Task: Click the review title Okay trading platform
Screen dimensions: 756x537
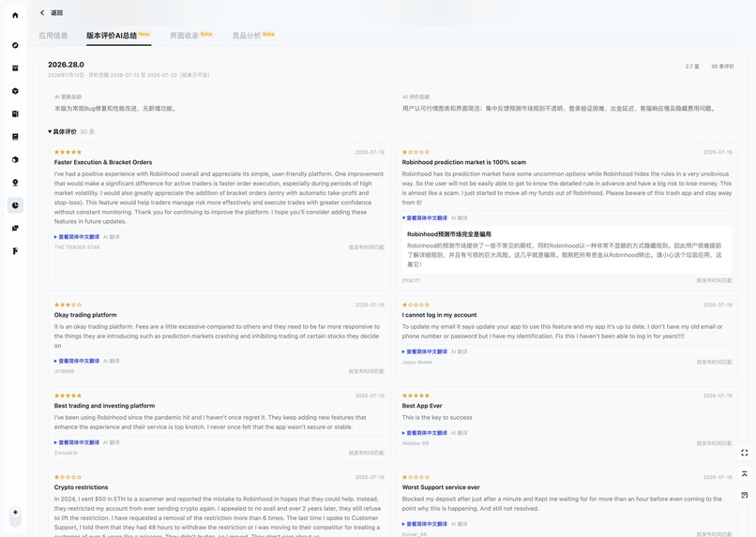Action: (85, 315)
